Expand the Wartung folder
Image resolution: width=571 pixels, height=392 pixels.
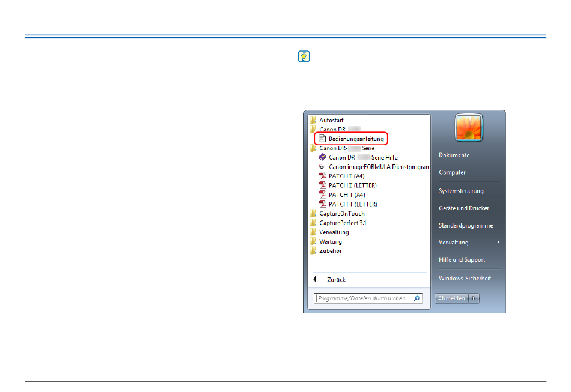[331, 241]
